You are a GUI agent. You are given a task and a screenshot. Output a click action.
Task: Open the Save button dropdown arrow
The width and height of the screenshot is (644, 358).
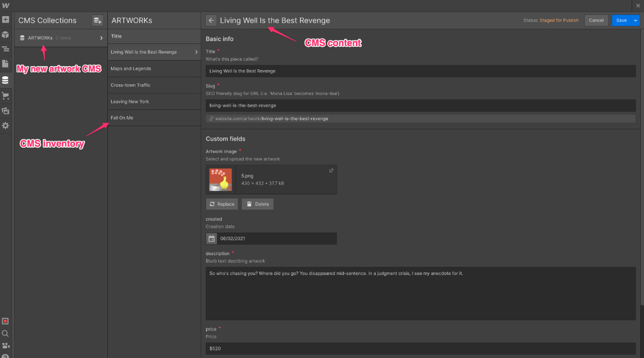click(636, 20)
